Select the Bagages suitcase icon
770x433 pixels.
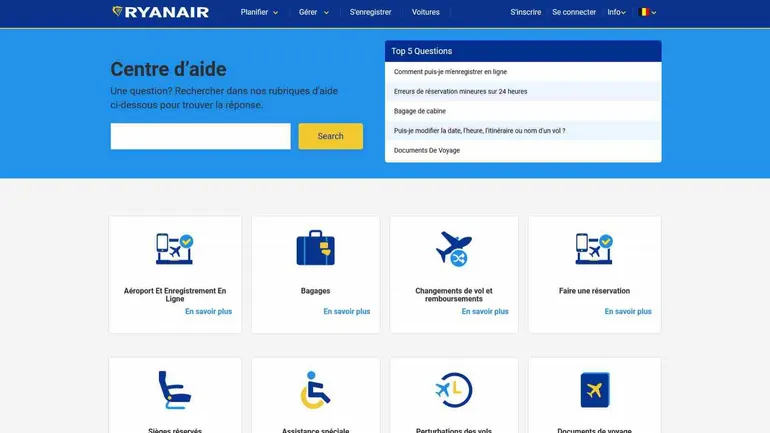pyautogui.click(x=315, y=248)
